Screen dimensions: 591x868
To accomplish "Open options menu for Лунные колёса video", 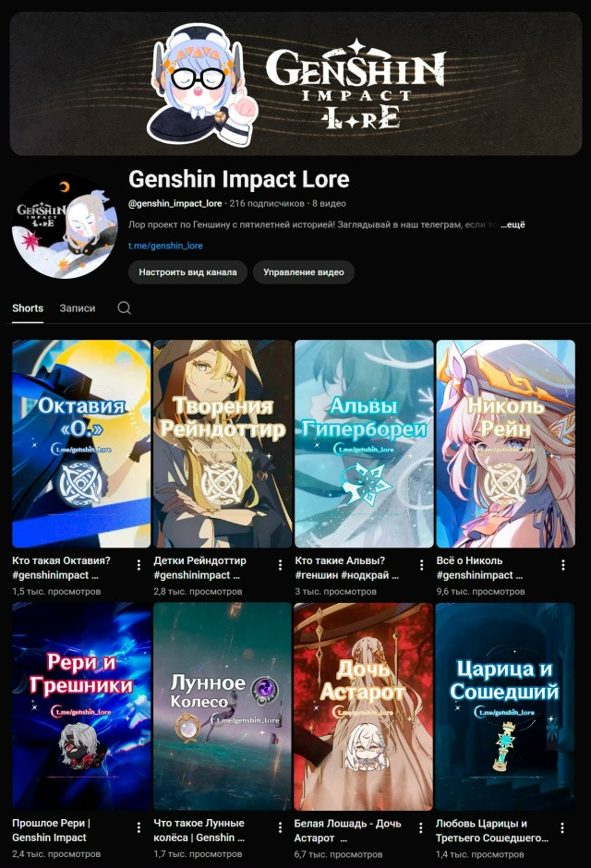I will point(280,827).
